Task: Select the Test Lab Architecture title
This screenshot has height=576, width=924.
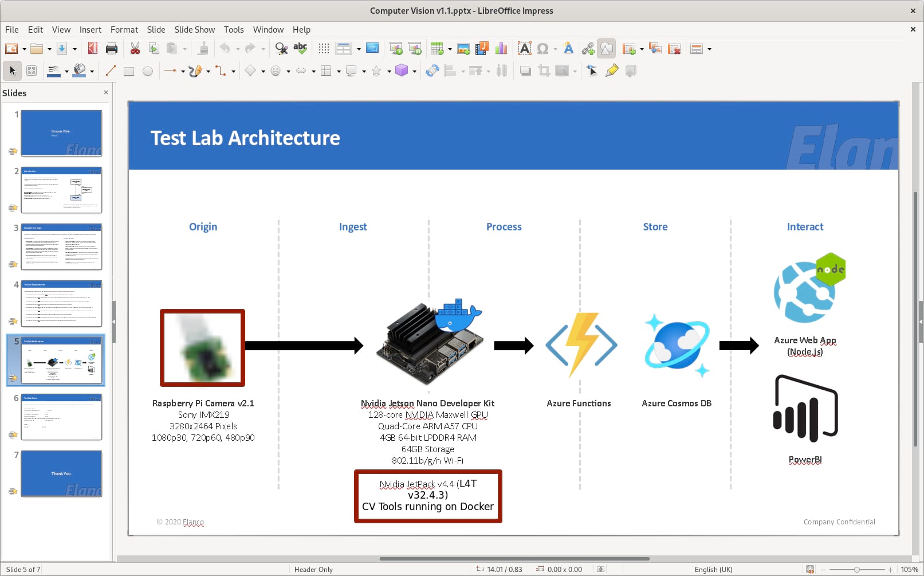Action: tap(245, 138)
